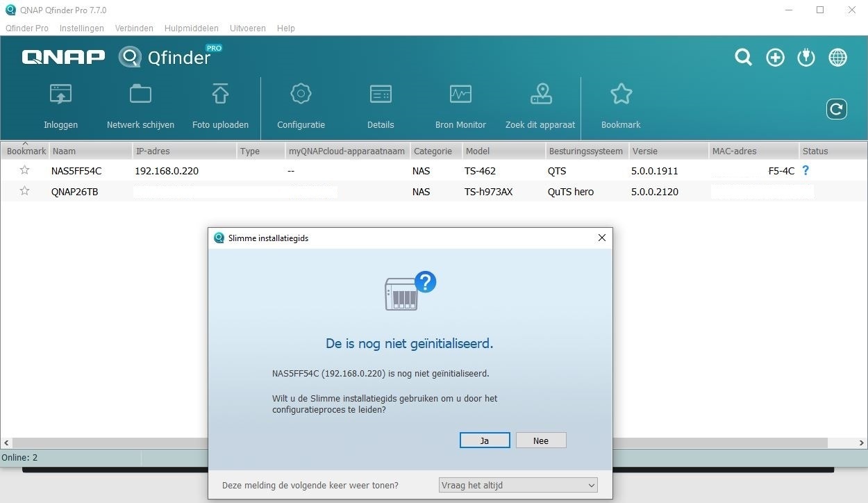The width and height of the screenshot is (868, 503).
Task: Click version 5.0.0.1911 cell
Action: [655, 171]
